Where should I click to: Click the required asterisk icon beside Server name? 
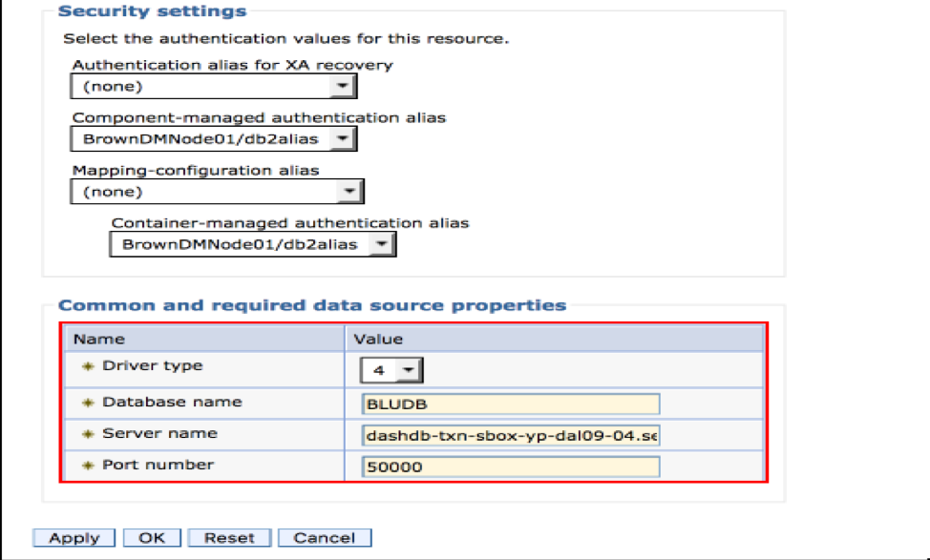pyautogui.click(x=90, y=434)
